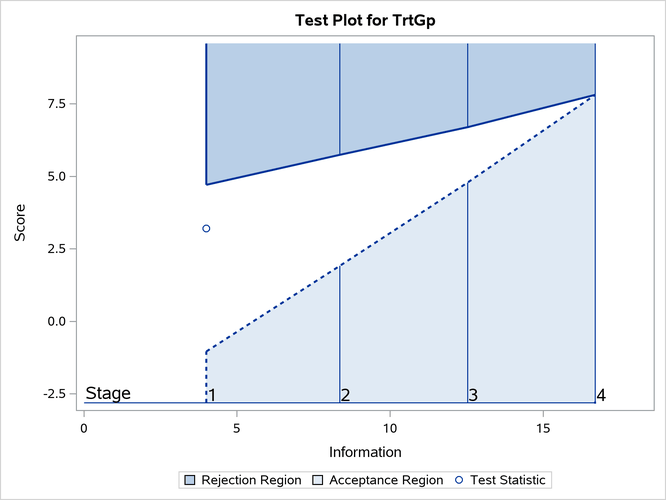Select the stage 4 marker label
Image resolution: width=666 pixels, height=500 pixels.
pyautogui.click(x=601, y=395)
